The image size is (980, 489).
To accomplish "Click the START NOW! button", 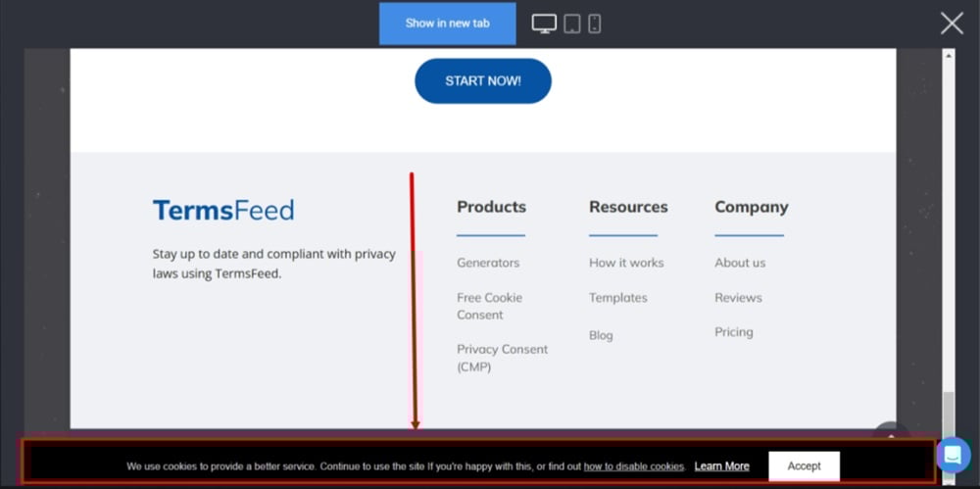I will pos(483,81).
